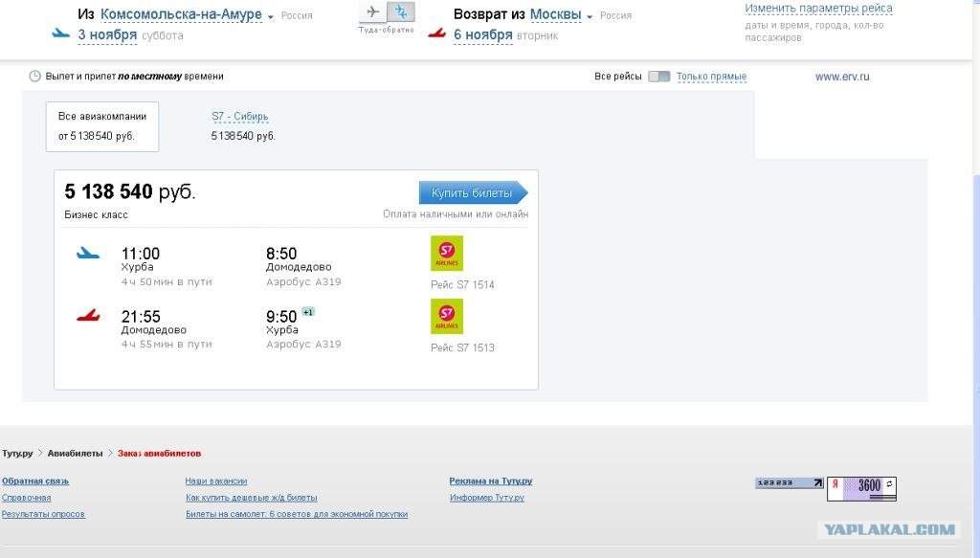
Task: Click the 123 233 statistics counter badge
Action: tap(790, 482)
